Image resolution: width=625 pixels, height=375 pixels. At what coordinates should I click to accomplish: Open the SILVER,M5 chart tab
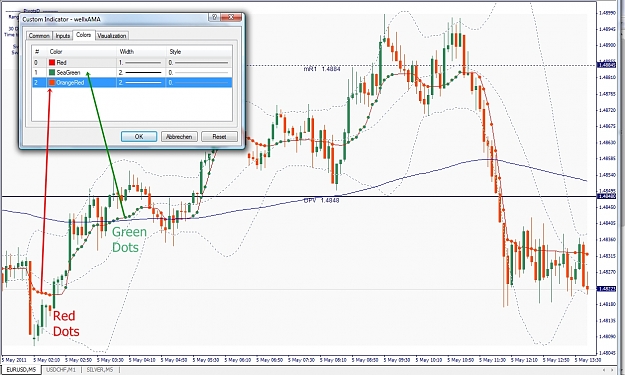point(100,370)
